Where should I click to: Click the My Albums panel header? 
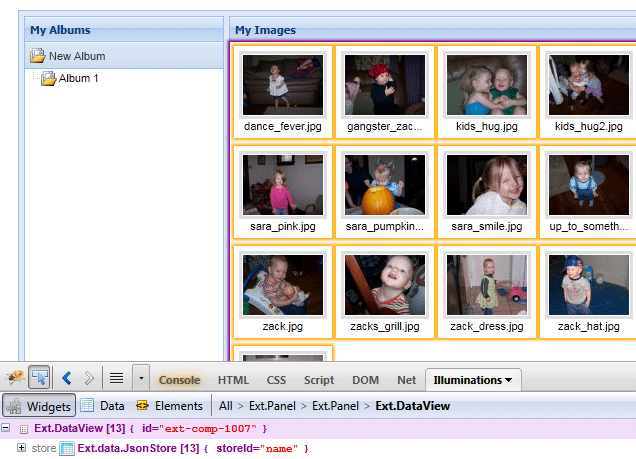[124, 30]
